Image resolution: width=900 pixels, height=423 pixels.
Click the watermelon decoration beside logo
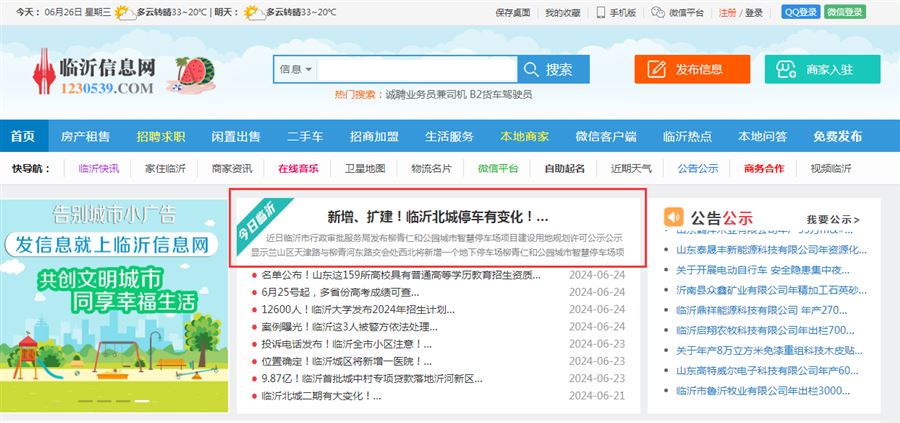click(x=194, y=74)
